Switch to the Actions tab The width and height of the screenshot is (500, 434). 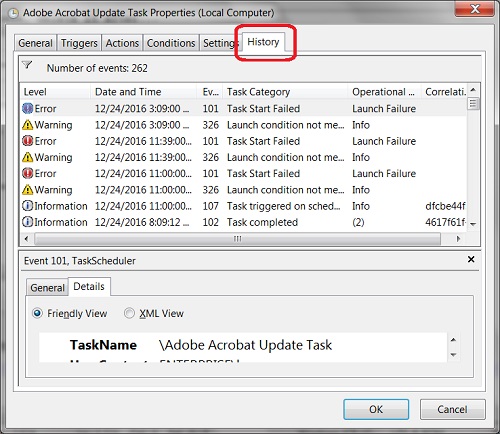point(122,43)
